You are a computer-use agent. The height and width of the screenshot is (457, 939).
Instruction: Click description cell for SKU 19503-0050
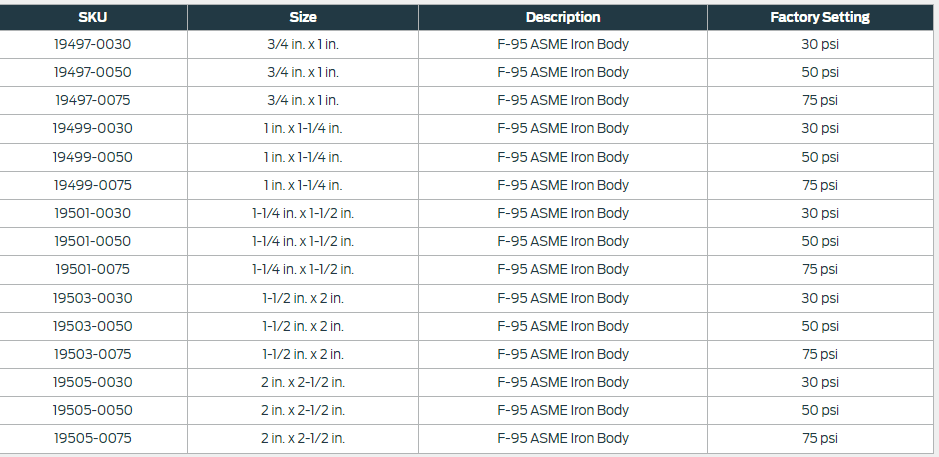563,326
